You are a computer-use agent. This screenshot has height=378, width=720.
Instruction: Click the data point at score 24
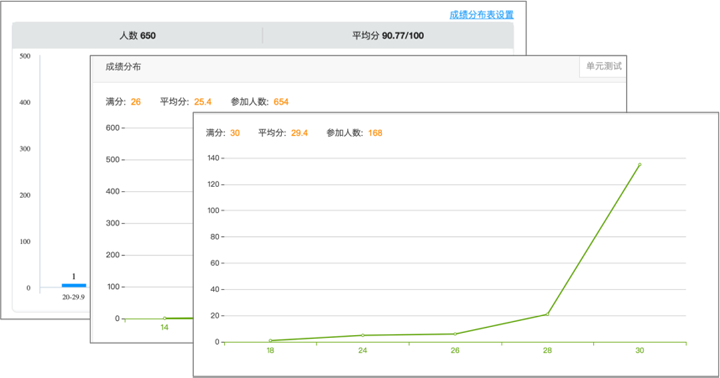(x=363, y=335)
